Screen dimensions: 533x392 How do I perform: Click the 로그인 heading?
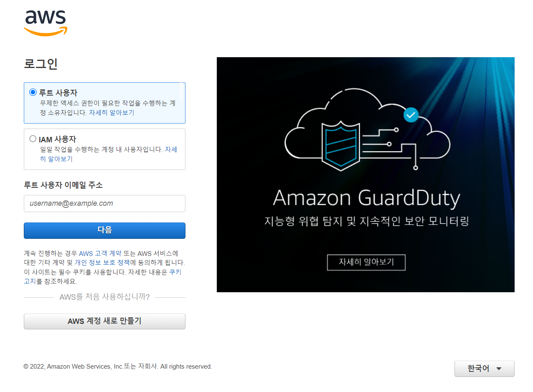[41, 64]
